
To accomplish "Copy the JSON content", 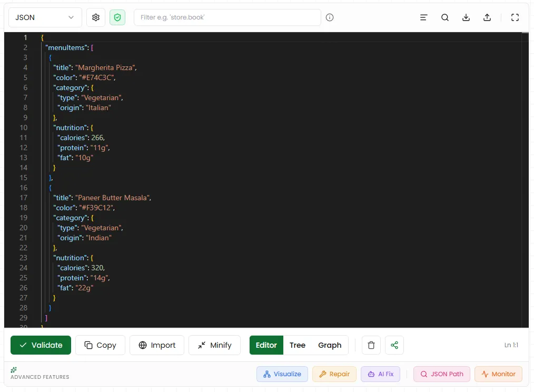I will (100, 345).
